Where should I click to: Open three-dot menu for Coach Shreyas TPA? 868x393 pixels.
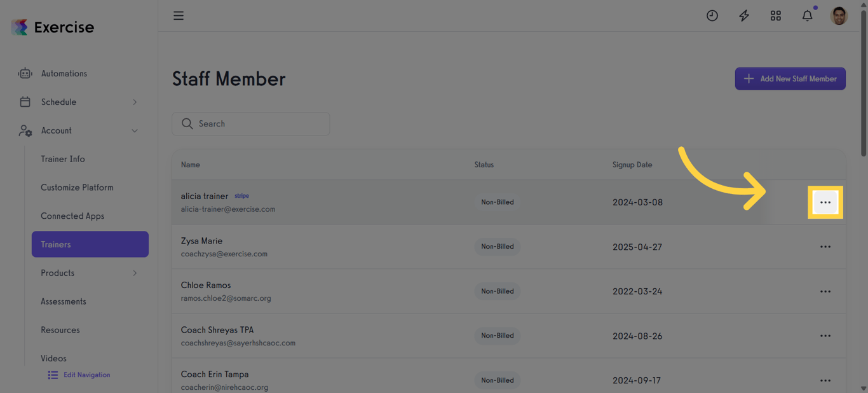(825, 336)
